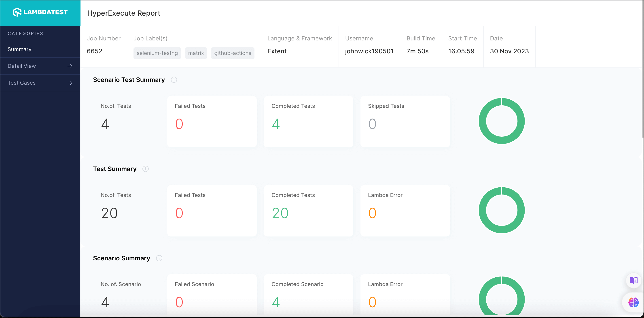This screenshot has height=318, width=644.
Task: Select the matrix job label
Action: 196,53
